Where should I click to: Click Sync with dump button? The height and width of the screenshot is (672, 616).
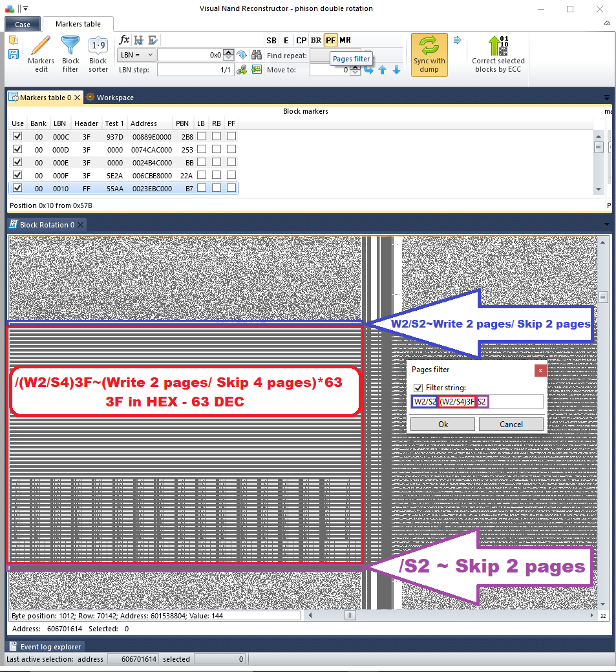(x=429, y=54)
